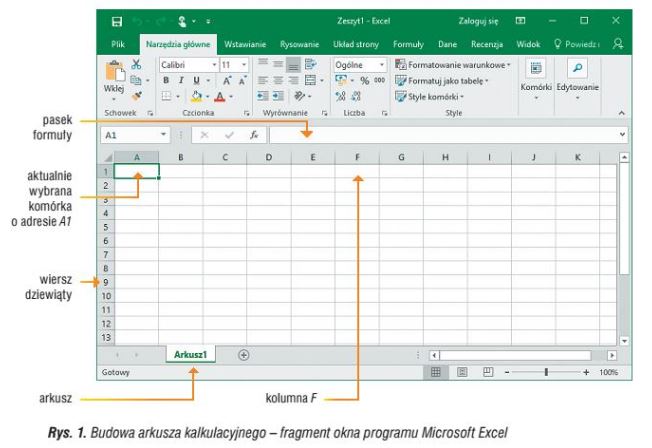This screenshot has width=652, height=448.
Task: Select the Format Painter brush icon
Action: pyautogui.click(x=136, y=96)
